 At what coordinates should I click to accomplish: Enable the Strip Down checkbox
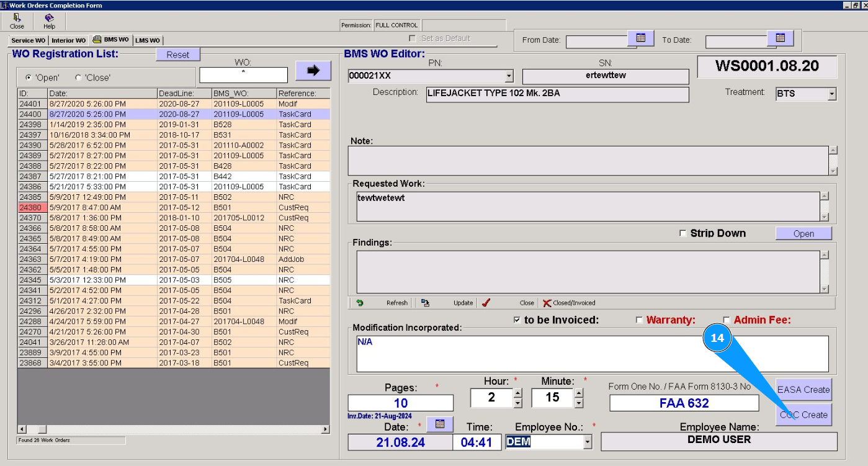point(683,233)
